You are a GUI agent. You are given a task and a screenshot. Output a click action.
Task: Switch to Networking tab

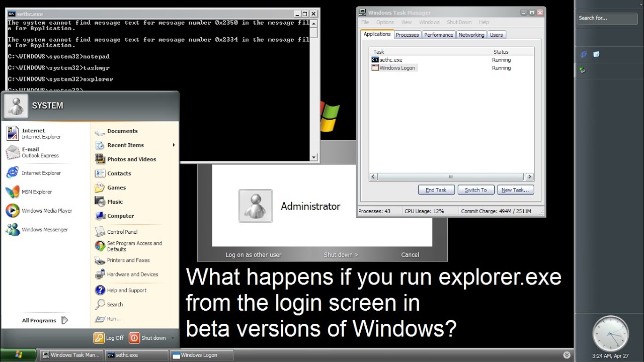[x=471, y=35]
